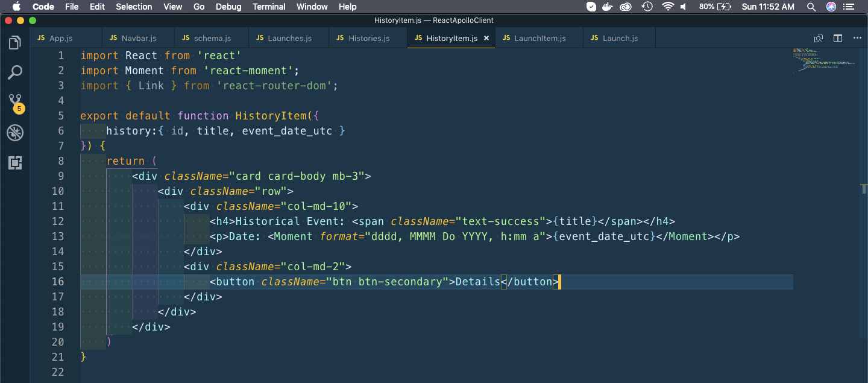The width and height of the screenshot is (868, 383).
Task: Click the "col-md-2" class string
Action: coord(313,267)
